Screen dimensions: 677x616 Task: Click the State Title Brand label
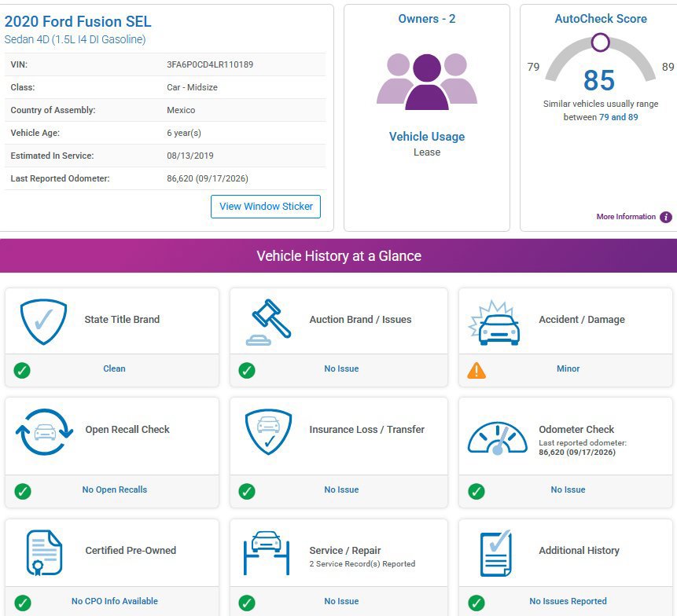tap(122, 319)
